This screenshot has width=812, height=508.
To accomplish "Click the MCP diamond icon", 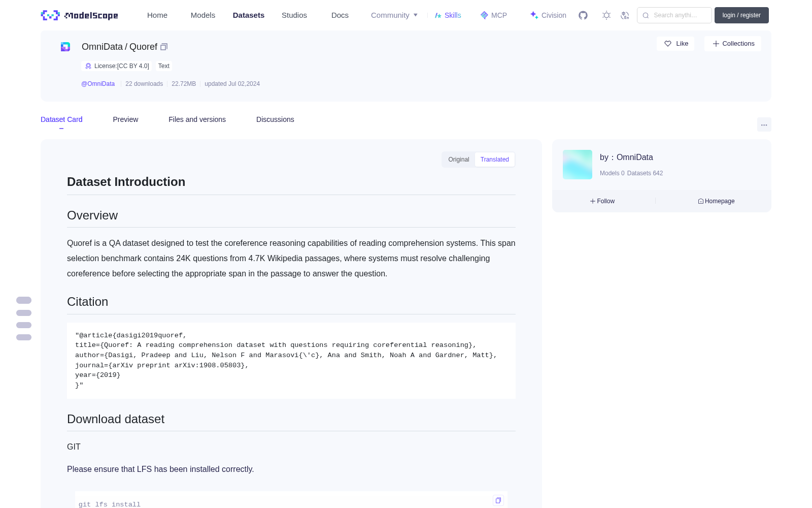I will click(x=484, y=15).
